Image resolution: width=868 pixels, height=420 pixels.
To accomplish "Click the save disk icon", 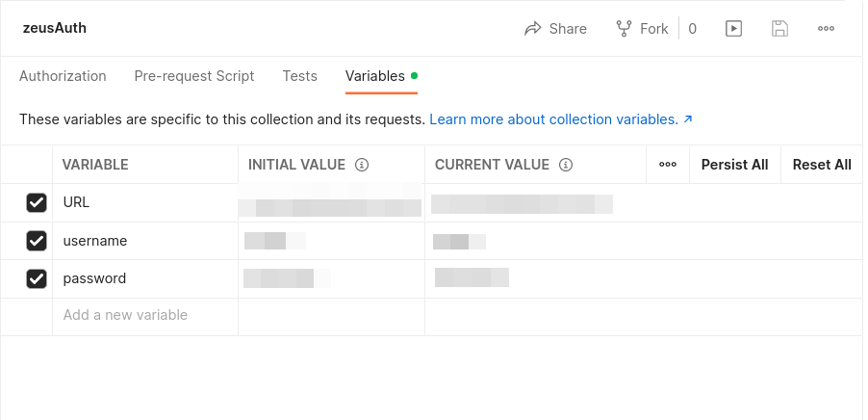I will coord(779,29).
